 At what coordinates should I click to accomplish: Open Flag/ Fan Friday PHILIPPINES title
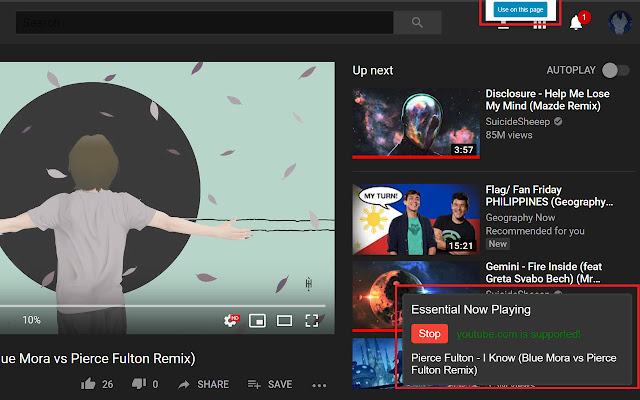[x=549, y=196]
